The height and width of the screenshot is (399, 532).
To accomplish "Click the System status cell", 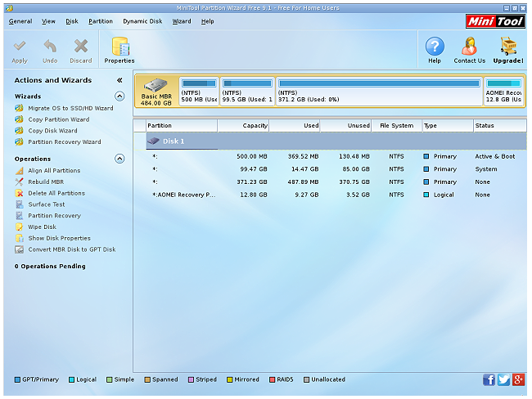I will point(486,169).
